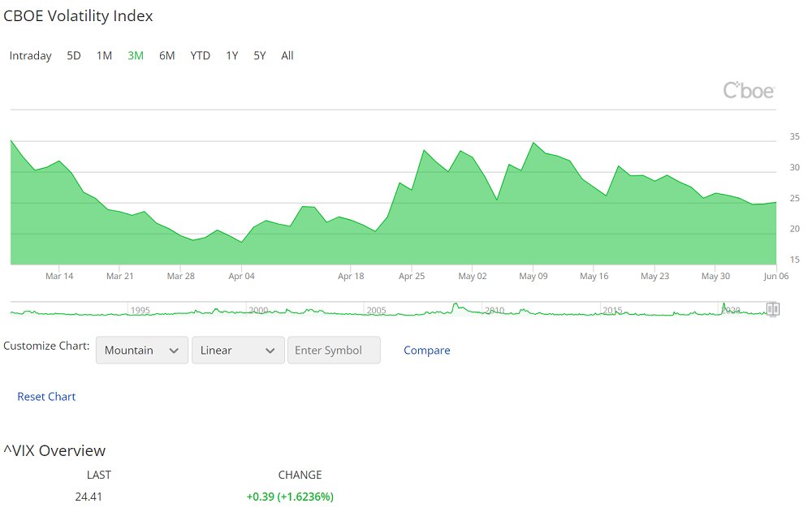Click the 2015 marker on navigator timeline

click(612, 310)
